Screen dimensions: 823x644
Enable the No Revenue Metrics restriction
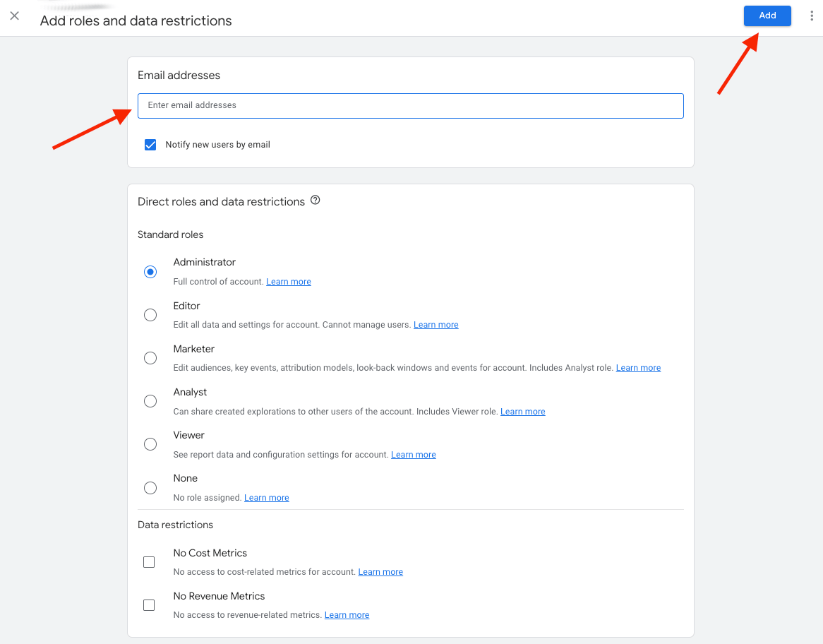(149, 605)
